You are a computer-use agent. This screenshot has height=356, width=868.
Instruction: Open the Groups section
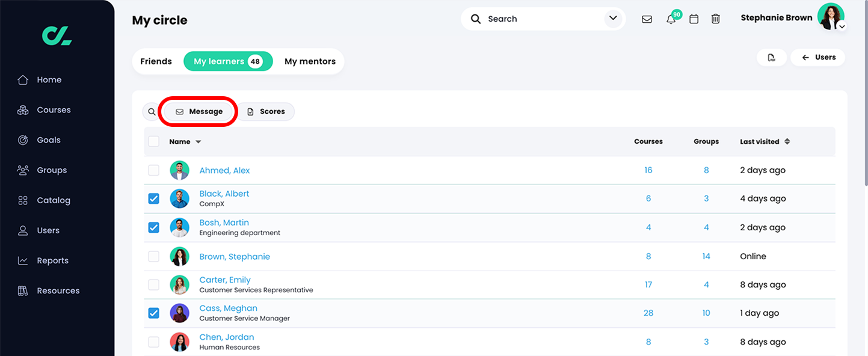pos(51,170)
